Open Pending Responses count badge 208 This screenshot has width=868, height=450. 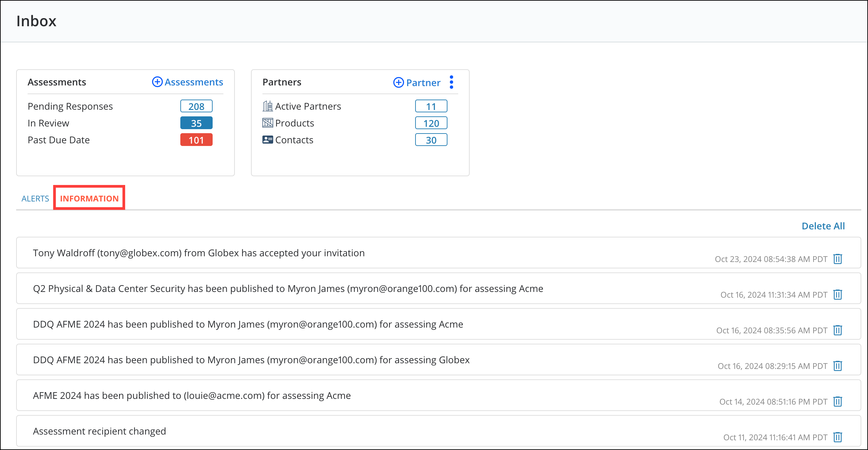tap(196, 106)
